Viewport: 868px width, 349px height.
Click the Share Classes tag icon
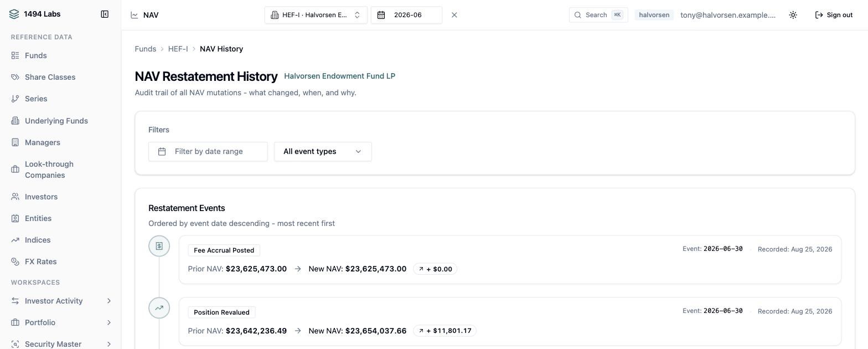[15, 77]
